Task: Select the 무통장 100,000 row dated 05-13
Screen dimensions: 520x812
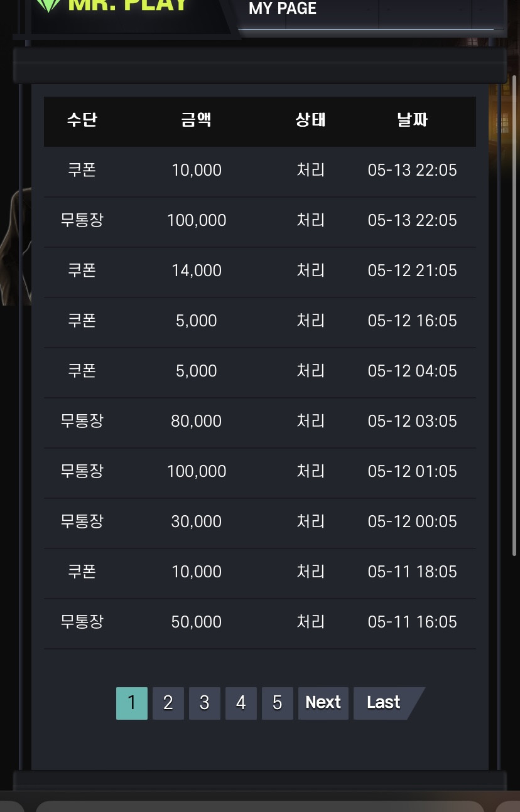Action: pos(259,221)
